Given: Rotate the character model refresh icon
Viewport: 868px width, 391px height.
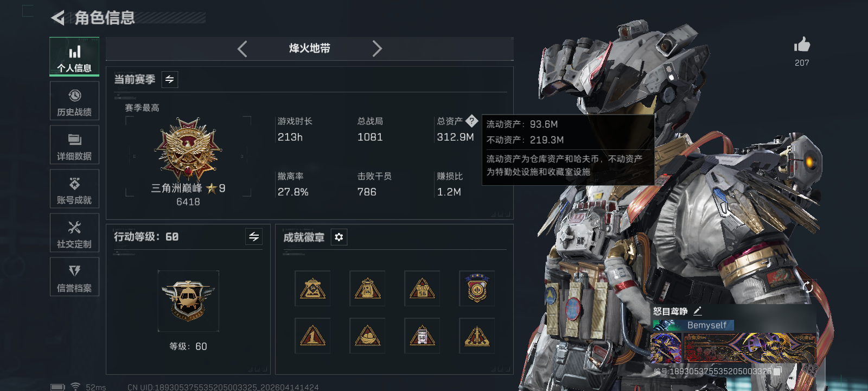Looking at the screenshot, I should [808, 287].
